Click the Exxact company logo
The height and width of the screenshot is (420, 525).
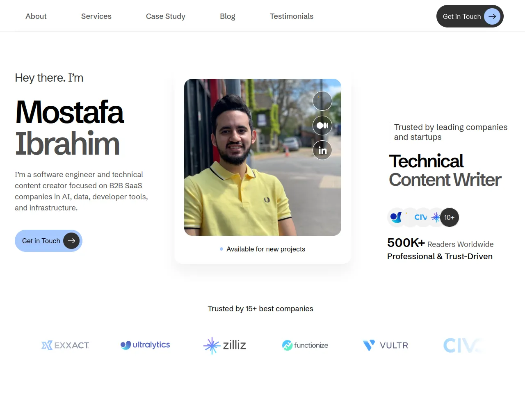click(x=65, y=345)
